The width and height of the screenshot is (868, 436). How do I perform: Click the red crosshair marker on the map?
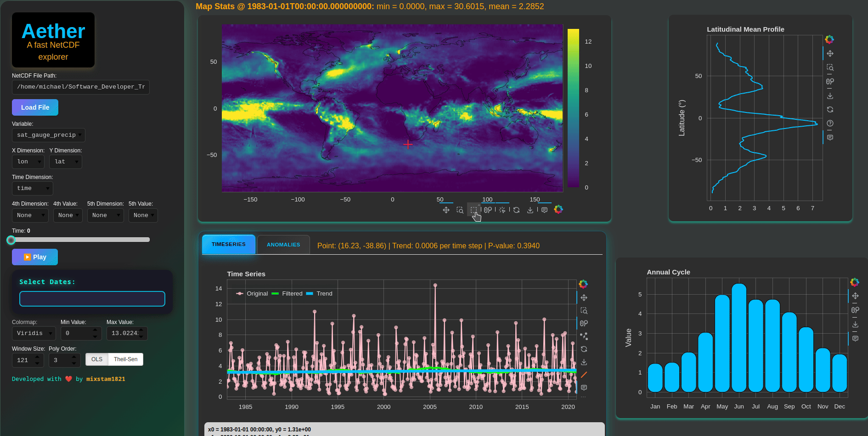(x=408, y=144)
